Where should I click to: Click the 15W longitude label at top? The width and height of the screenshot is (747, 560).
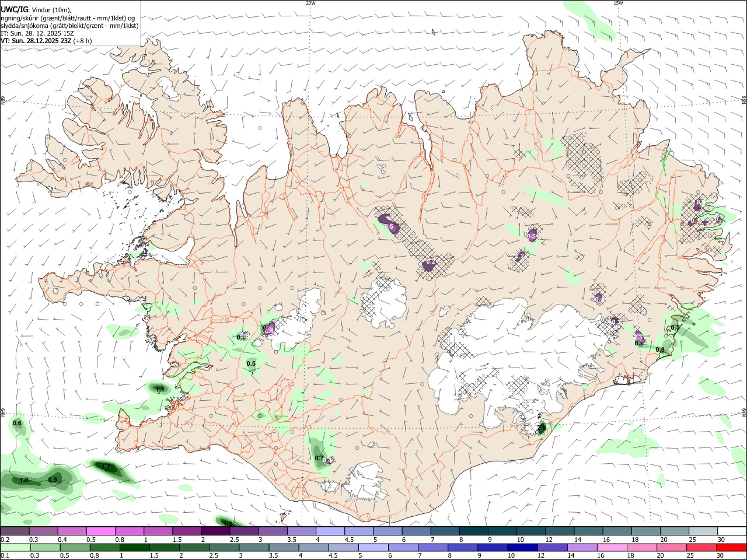618,3
